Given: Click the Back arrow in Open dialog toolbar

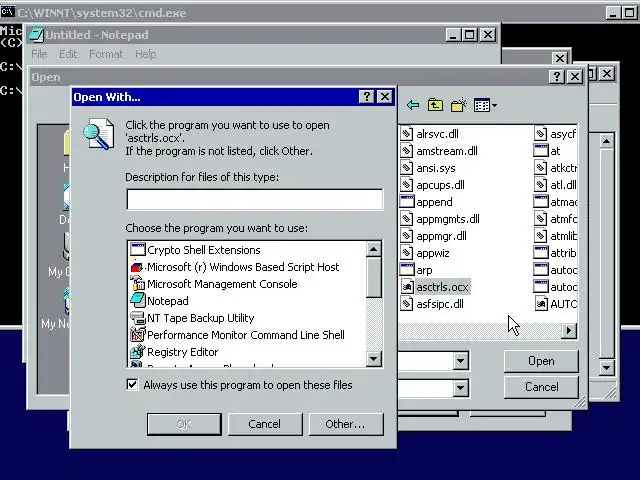Looking at the screenshot, I should tap(413, 105).
